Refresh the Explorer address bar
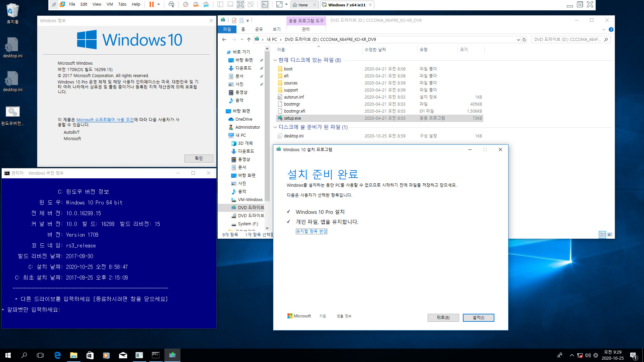This screenshot has height=362, width=644. (x=524, y=40)
